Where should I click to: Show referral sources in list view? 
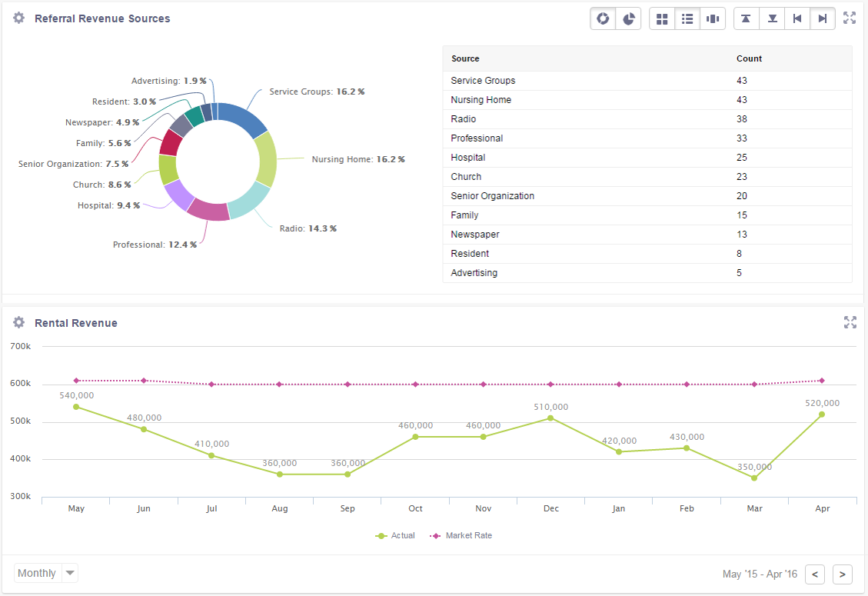tap(687, 18)
